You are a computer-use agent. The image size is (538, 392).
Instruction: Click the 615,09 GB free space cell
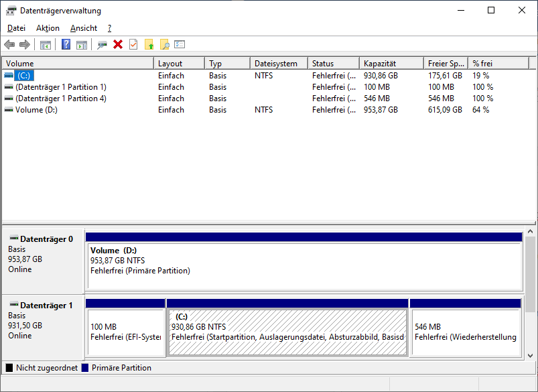pyautogui.click(x=445, y=110)
